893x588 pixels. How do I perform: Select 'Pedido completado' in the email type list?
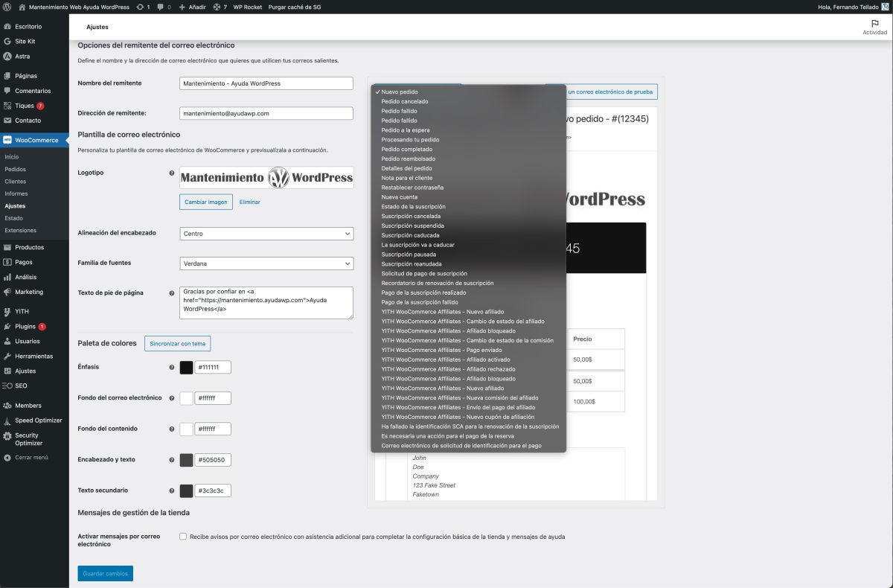click(406, 149)
